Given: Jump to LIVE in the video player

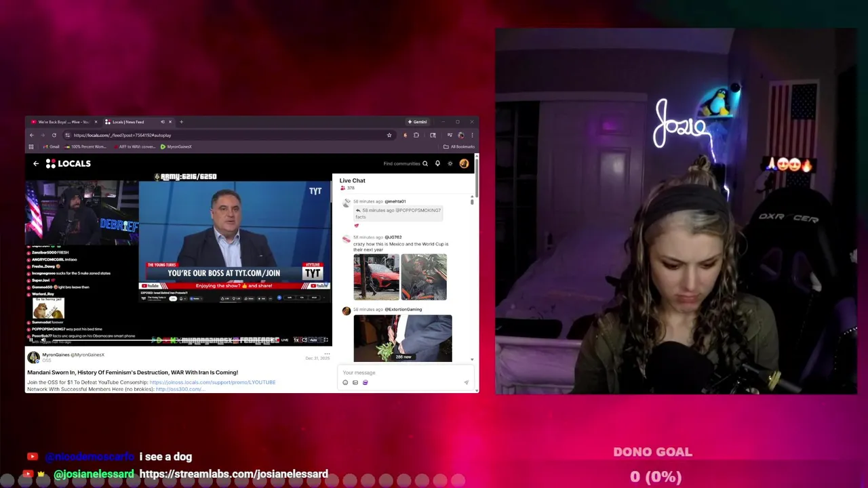Looking at the screenshot, I should pyautogui.click(x=285, y=340).
